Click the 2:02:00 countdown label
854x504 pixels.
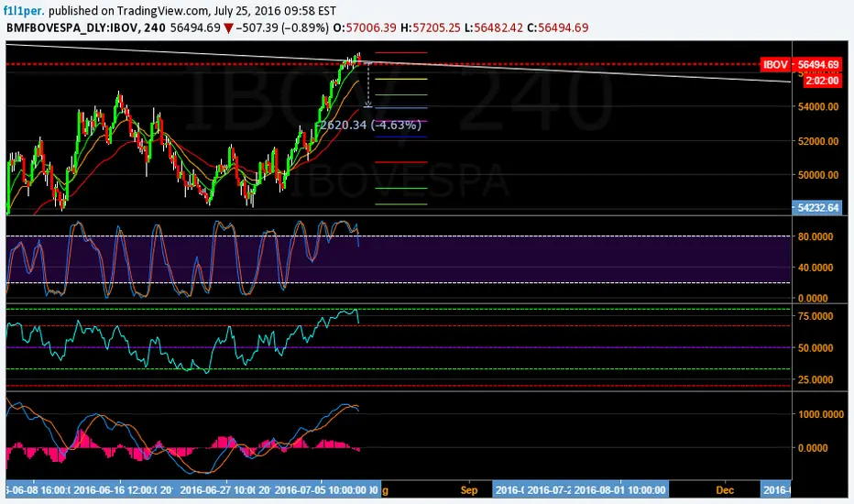pos(823,81)
